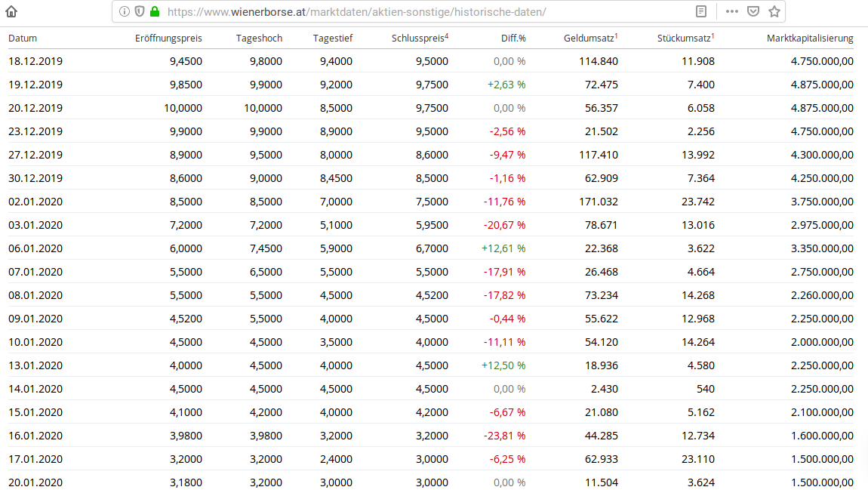Select date cell 09.01.2020
Viewport: 868px width, 490px height.
click(x=35, y=319)
